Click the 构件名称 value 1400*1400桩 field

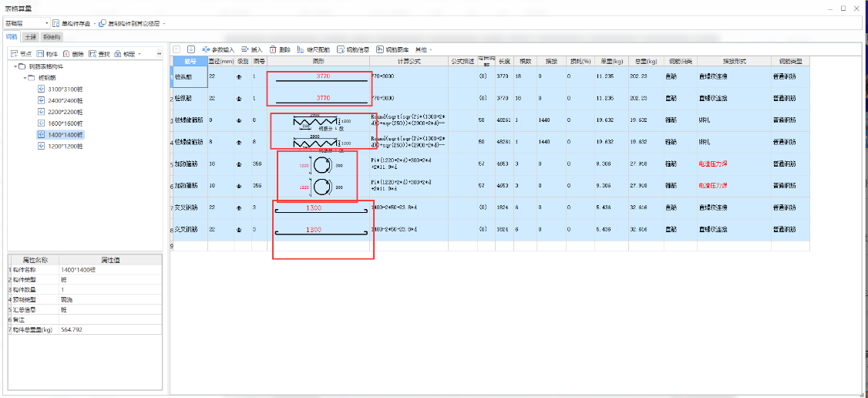point(110,269)
